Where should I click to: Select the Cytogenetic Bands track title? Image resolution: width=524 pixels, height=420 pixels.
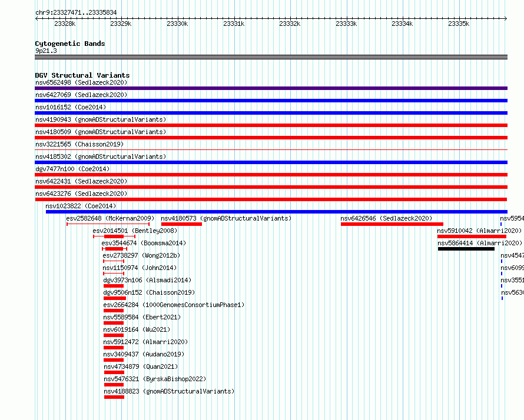70,44
